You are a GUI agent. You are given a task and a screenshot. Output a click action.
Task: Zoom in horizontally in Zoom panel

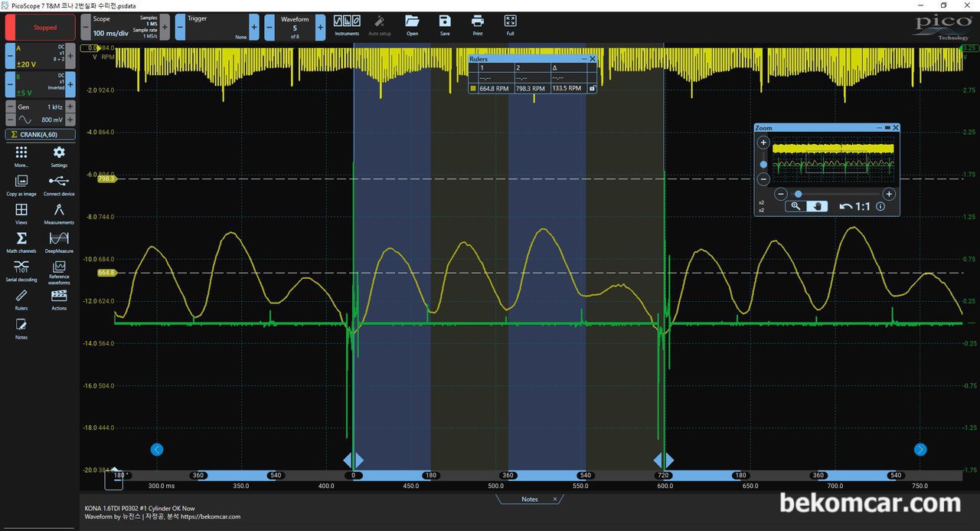click(888, 194)
